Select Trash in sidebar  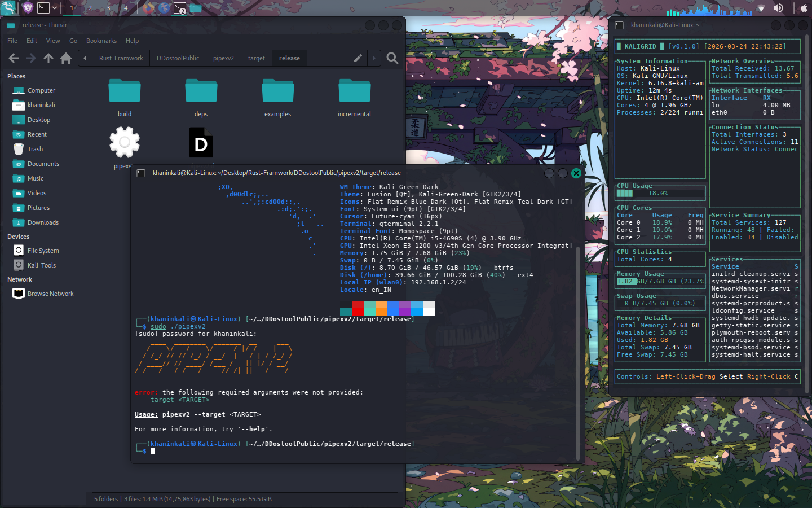(43, 149)
